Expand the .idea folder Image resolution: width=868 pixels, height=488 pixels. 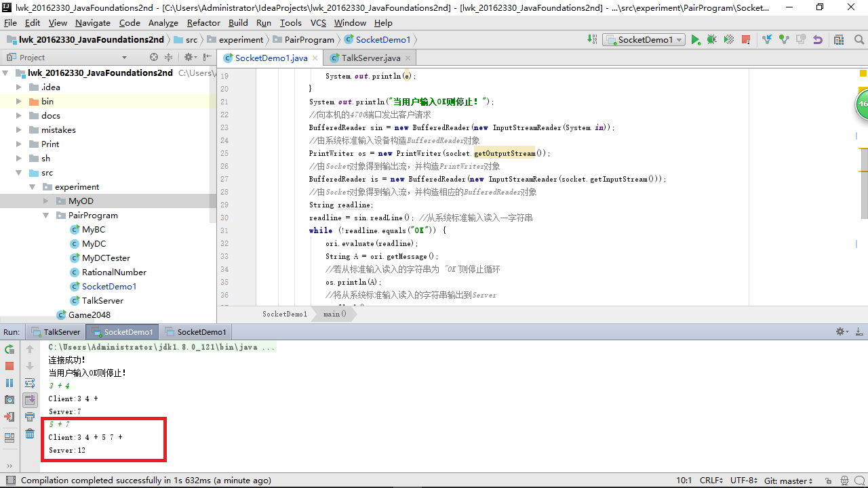tap(20, 87)
